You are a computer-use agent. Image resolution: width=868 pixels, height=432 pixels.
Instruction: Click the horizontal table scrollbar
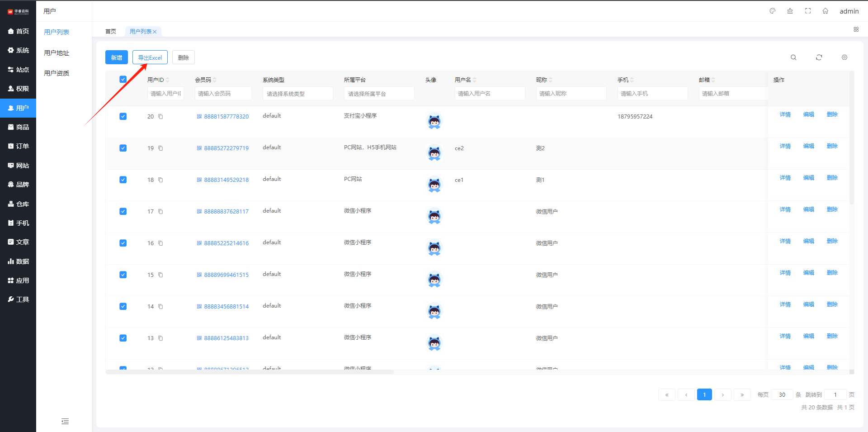(250, 372)
